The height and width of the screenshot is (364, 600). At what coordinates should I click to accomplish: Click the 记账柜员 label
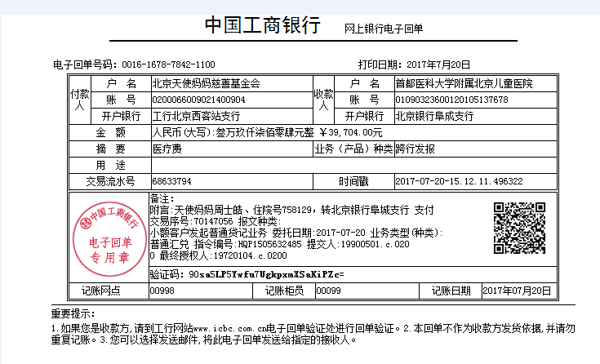(x=284, y=291)
